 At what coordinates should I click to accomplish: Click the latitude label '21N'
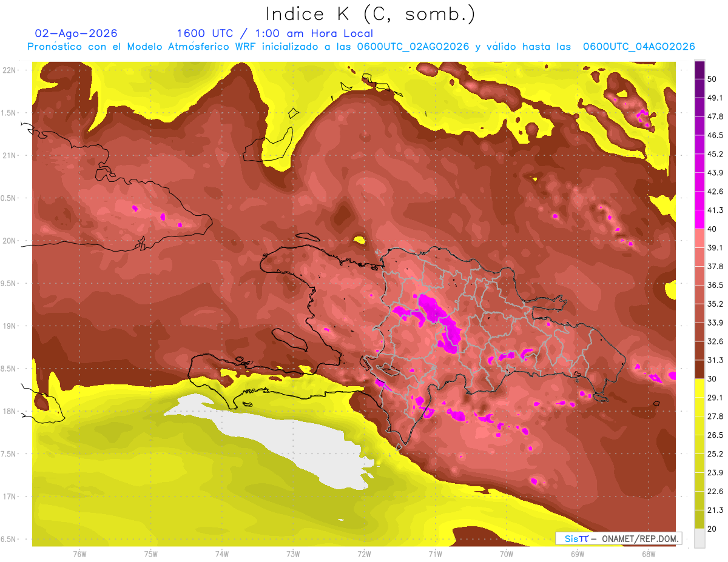pos(9,156)
